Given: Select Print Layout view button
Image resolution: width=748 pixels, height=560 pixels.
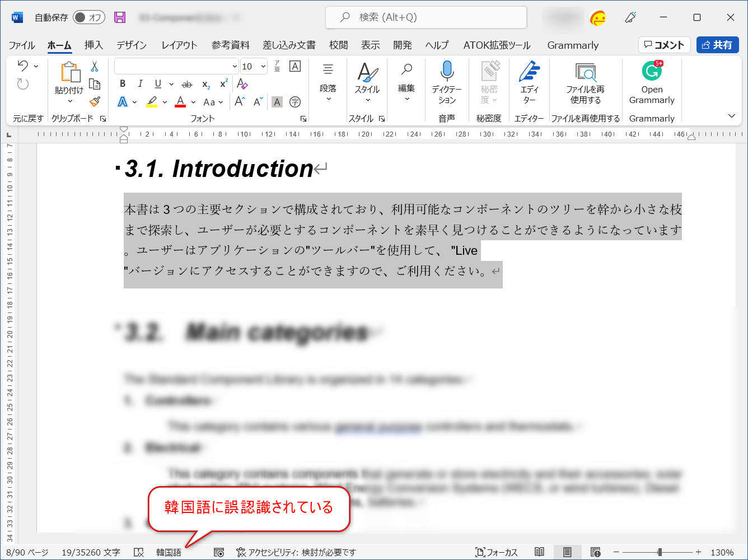Looking at the screenshot, I should pyautogui.click(x=567, y=552).
